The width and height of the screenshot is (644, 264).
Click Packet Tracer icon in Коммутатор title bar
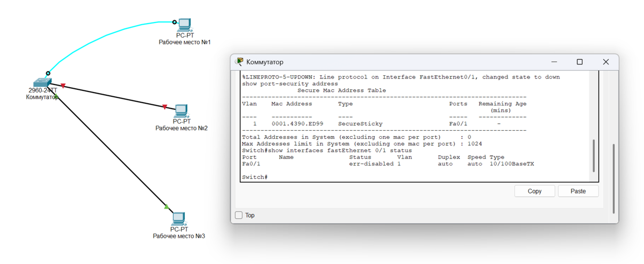(x=239, y=62)
